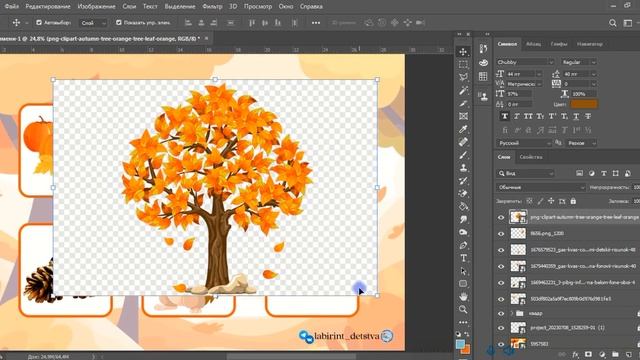Click the workspace switcher icon

tap(628, 23)
